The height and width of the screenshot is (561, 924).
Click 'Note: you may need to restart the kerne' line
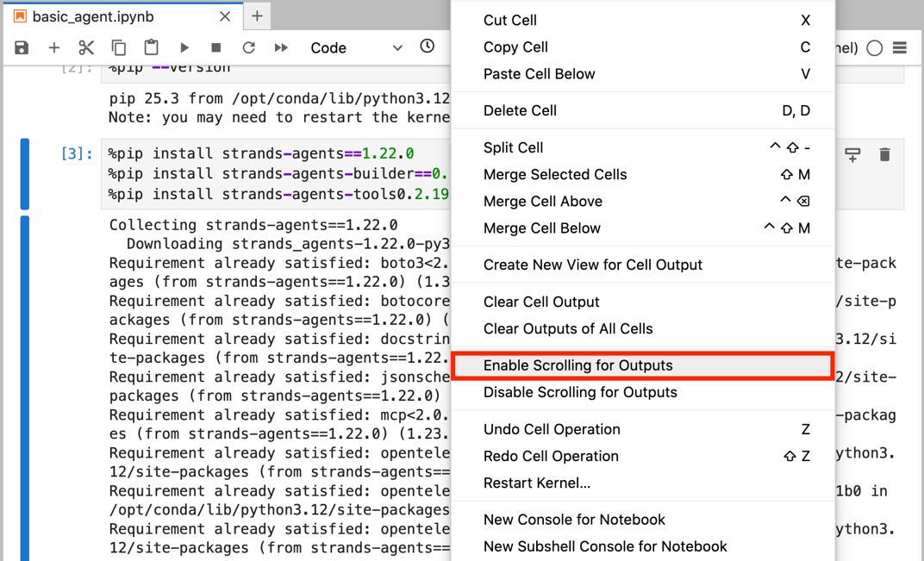pyautogui.click(x=279, y=117)
